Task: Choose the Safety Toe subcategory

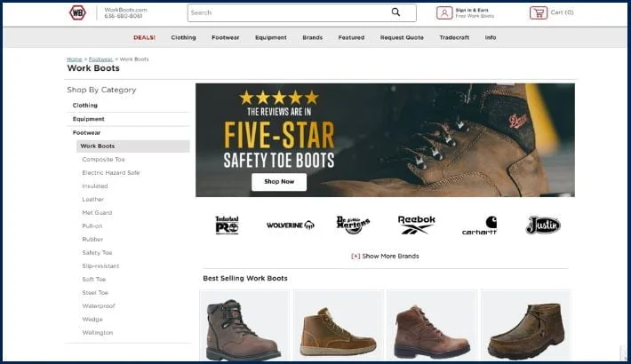Action: [97, 253]
